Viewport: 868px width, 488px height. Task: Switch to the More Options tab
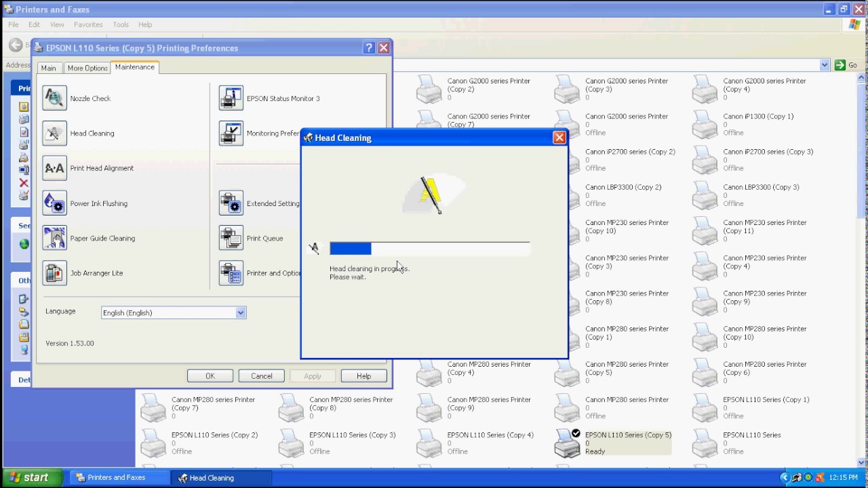(87, 68)
